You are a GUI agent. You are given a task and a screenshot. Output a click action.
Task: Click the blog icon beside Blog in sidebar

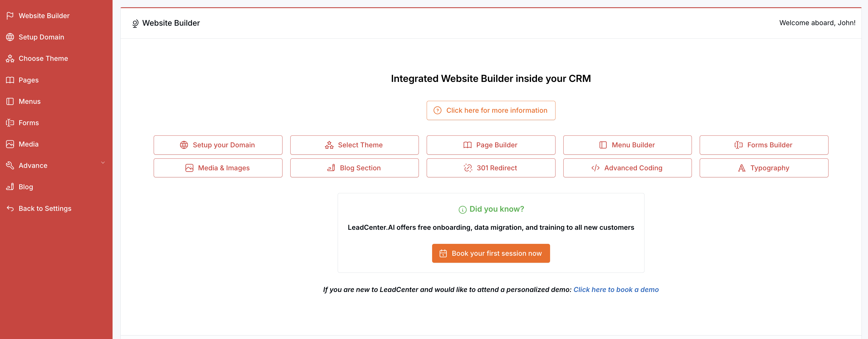tap(10, 187)
